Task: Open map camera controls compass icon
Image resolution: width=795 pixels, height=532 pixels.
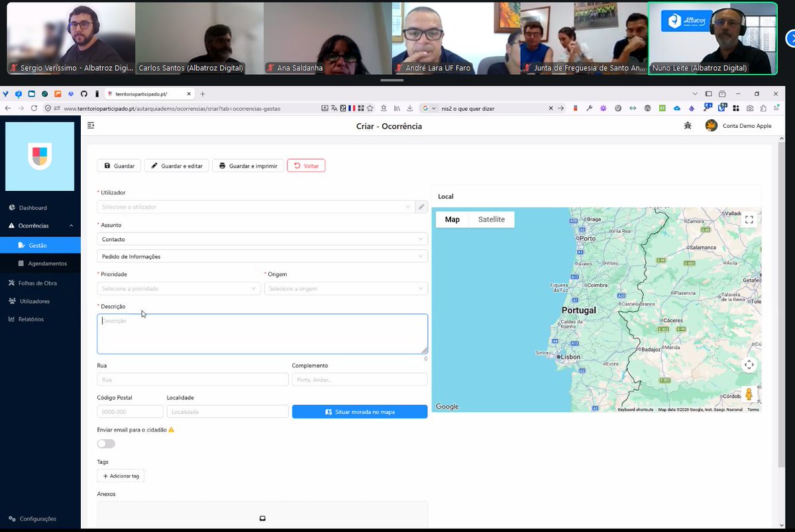Action: coord(749,364)
